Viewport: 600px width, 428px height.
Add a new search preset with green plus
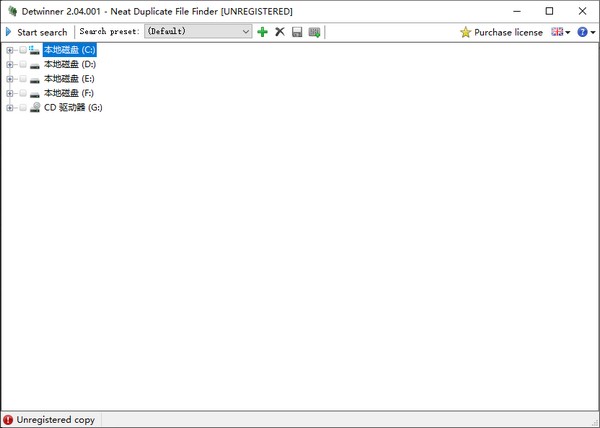point(262,32)
